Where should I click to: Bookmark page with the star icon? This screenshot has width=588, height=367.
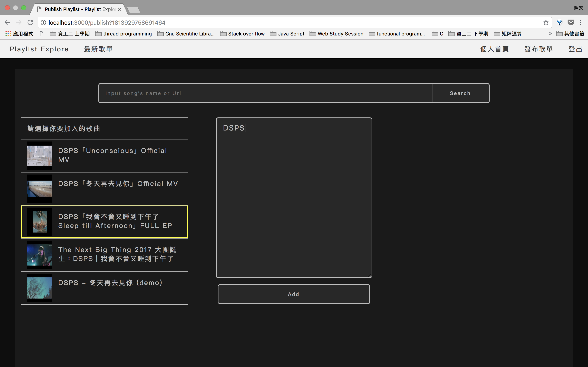pyautogui.click(x=546, y=23)
